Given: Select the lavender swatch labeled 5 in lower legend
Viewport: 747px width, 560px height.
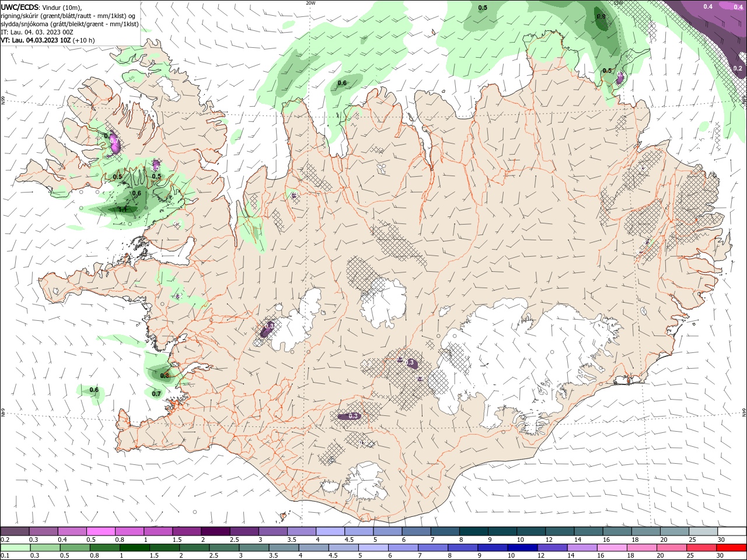Looking at the screenshot, I should tap(373, 548).
